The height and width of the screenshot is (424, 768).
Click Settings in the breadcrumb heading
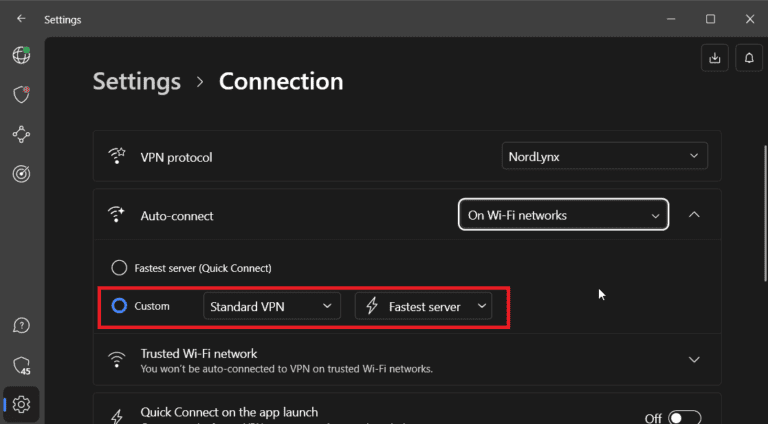coord(137,82)
